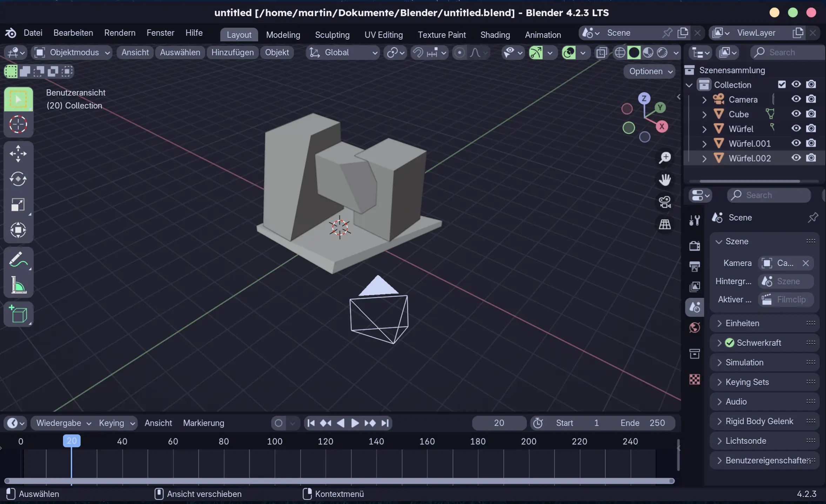Image resolution: width=826 pixels, height=504 pixels.
Task: Uncheck the Collection exclude checkbox
Action: (x=781, y=84)
